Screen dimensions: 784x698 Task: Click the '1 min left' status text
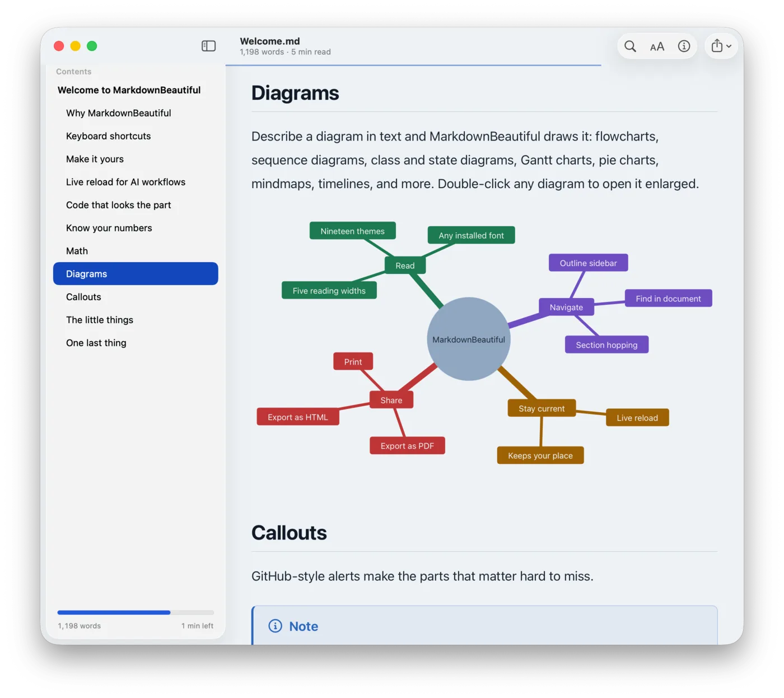[x=197, y=626]
